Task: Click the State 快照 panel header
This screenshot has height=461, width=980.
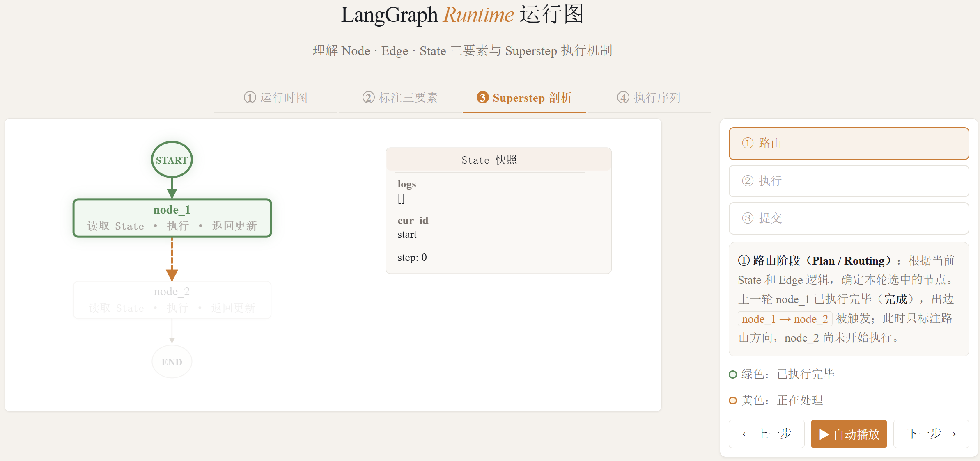Action: 498,160
